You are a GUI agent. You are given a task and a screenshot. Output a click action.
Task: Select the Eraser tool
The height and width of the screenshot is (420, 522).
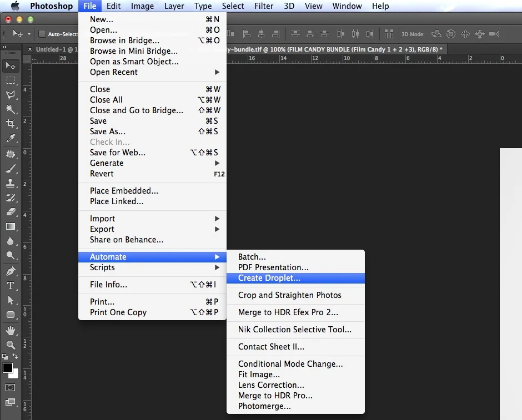(11, 212)
